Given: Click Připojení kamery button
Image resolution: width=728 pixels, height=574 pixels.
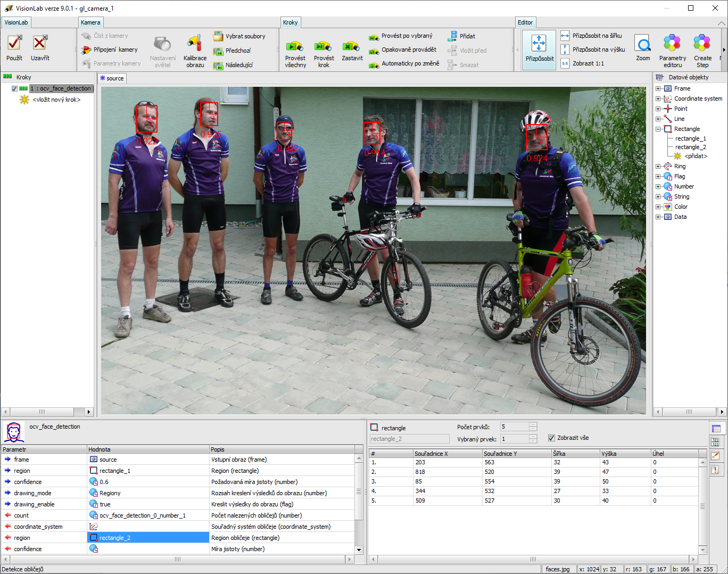Looking at the screenshot, I should (110, 50).
